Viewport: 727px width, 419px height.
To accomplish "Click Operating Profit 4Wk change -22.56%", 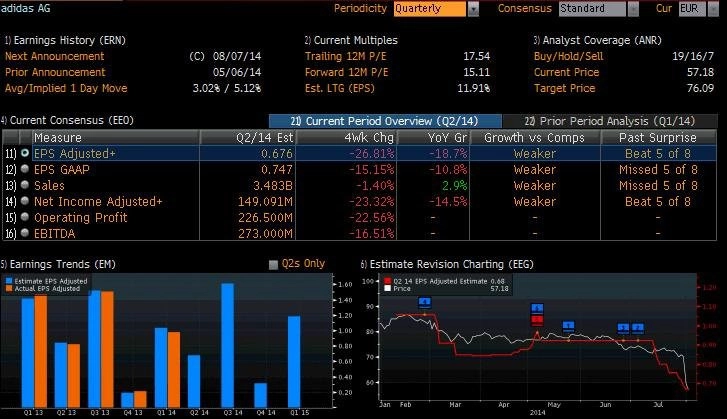I will [371, 218].
